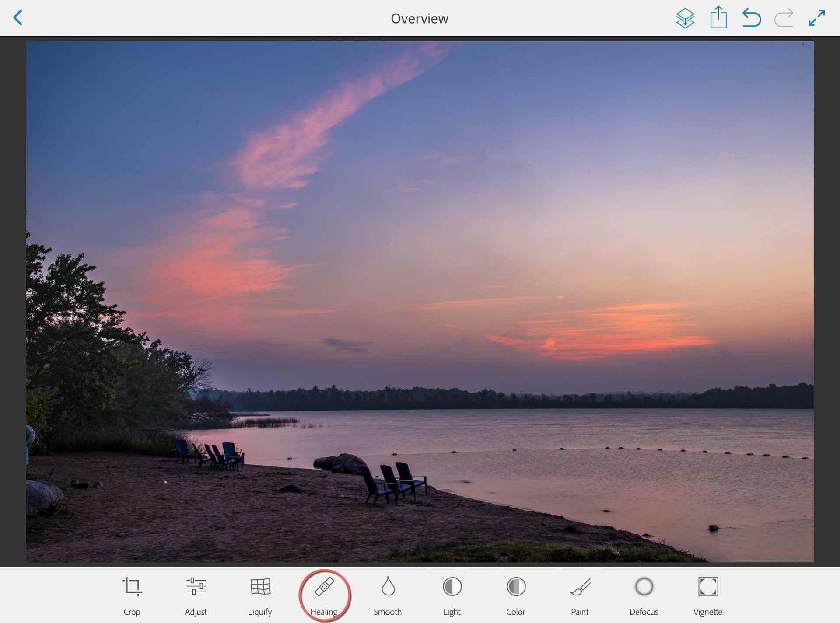The height and width of the screenshot is (623, 840).
Task: Apply the Vignette tool
Action: click(x=708, y=596)
